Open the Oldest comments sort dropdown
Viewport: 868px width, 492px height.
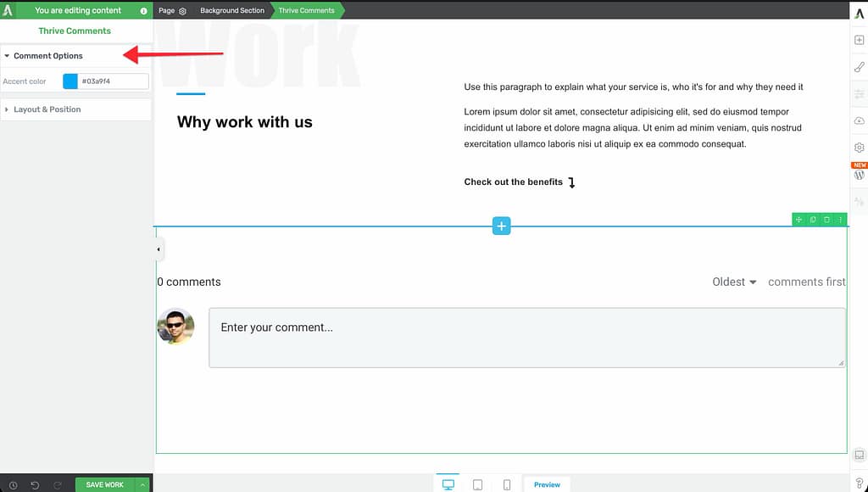[x=734, y=282]
